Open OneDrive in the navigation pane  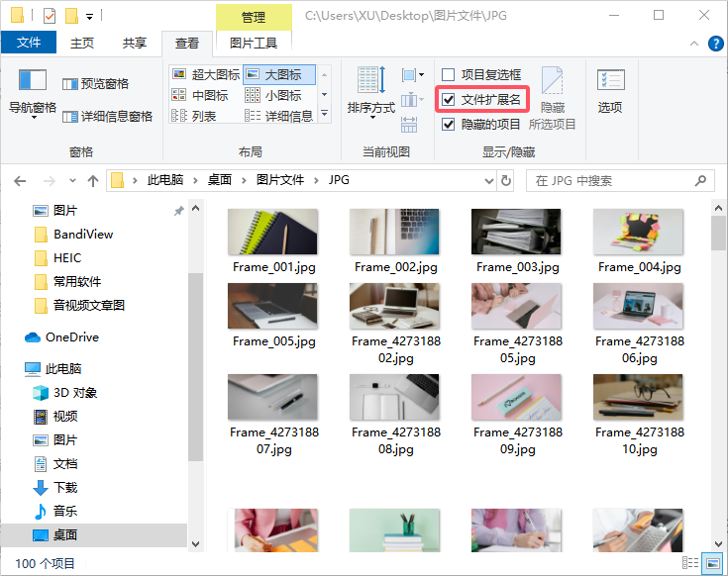tap(61, 337)
